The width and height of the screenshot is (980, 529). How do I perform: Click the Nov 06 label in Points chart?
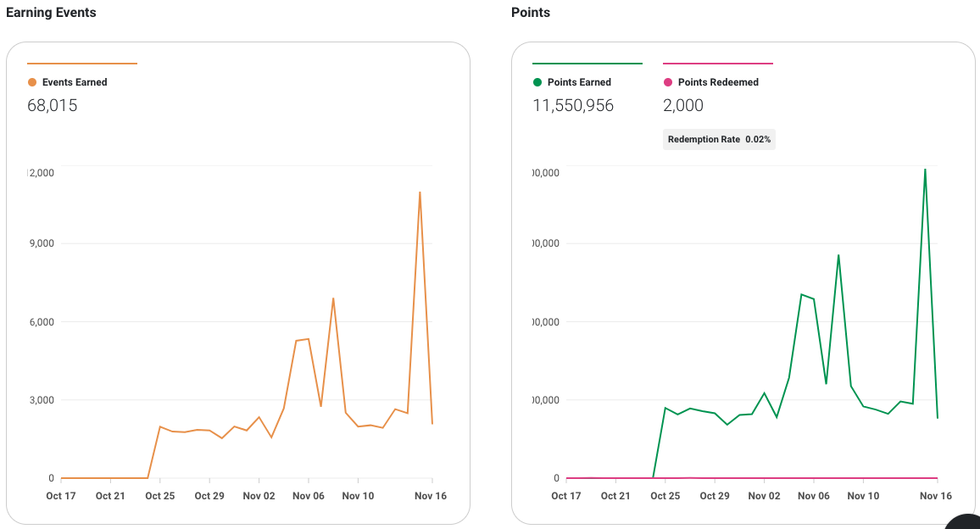click(814, 496)
